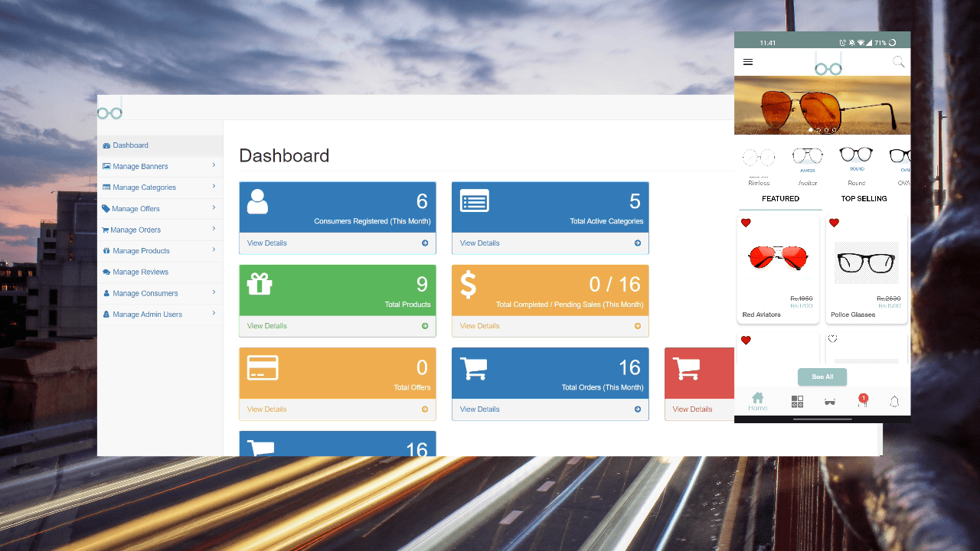Open Manage Banners sidebar item

pos(160,166)
